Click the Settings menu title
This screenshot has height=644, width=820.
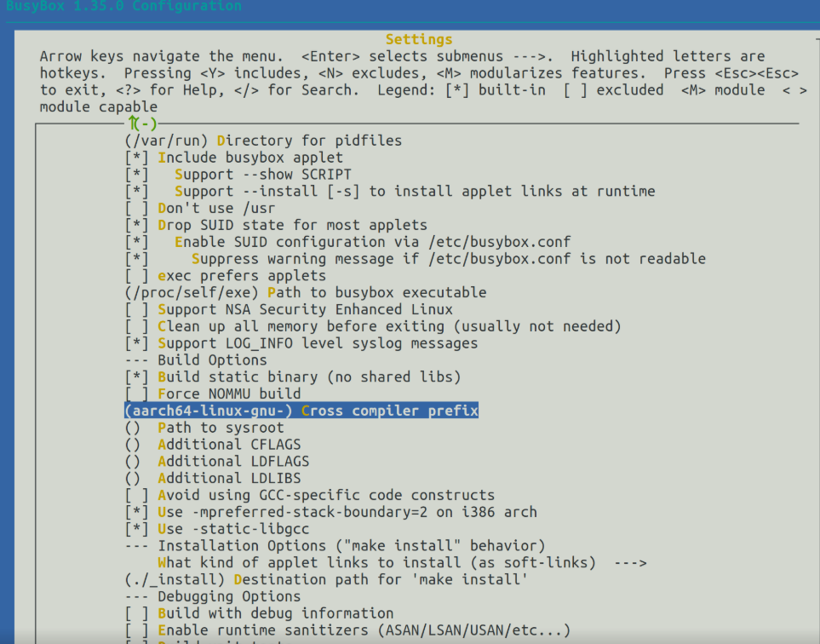click(x=419, y=39)
